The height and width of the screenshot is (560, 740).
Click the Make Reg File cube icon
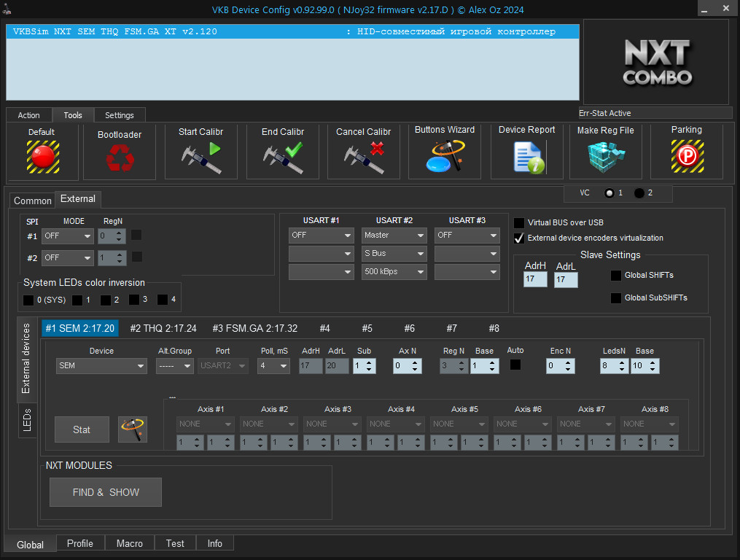(606, 157)
